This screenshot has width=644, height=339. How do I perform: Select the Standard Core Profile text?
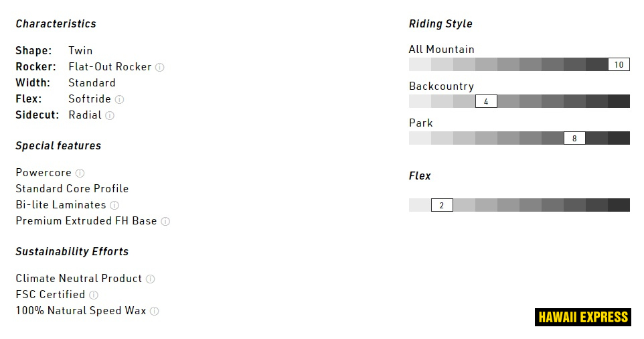tap(72, 189)
